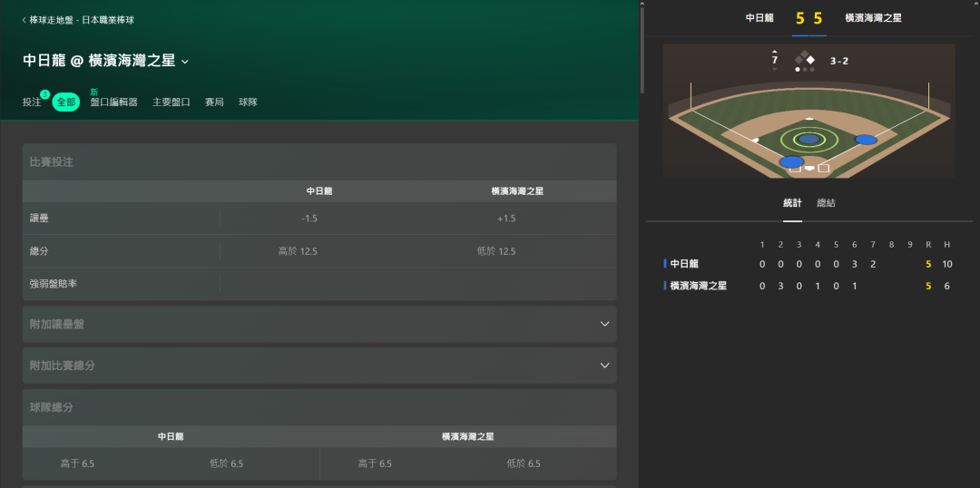This screenshot has height=488, width=980.
Task: Switch to the 賽局 tab
Action: click(x=214, y=102)
